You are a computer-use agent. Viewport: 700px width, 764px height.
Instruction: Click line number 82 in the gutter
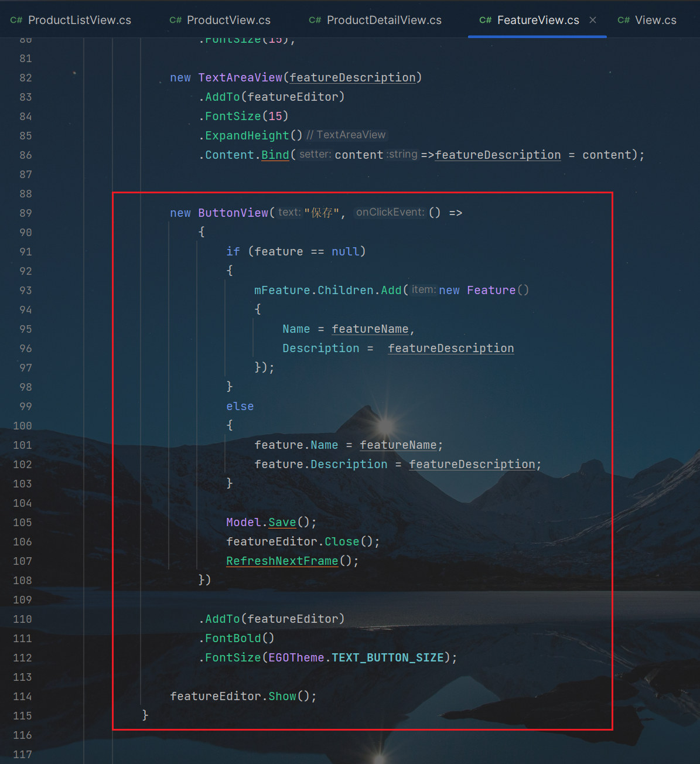(26, 78)
